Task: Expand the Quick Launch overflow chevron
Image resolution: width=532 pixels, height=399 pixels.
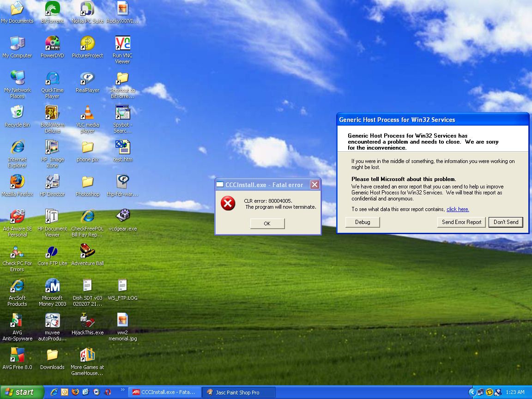Action: (x=122, y=389)
